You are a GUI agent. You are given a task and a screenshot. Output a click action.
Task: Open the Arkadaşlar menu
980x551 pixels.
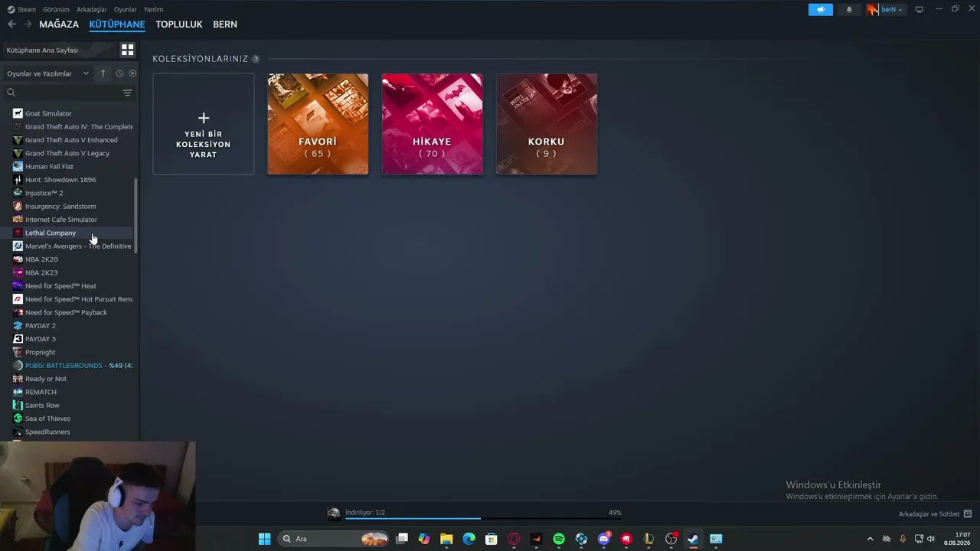point(92,9)
